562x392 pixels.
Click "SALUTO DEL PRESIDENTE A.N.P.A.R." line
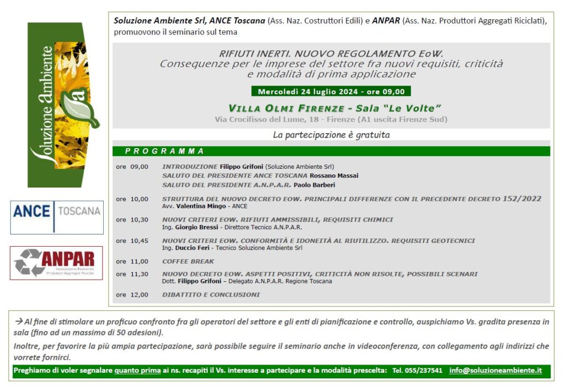(x=249, y=185)
